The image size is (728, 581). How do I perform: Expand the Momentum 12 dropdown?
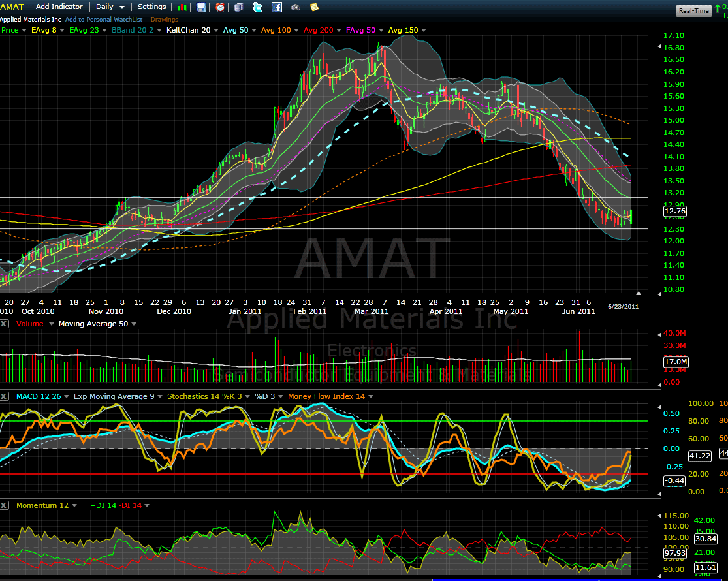pos(74,506)
